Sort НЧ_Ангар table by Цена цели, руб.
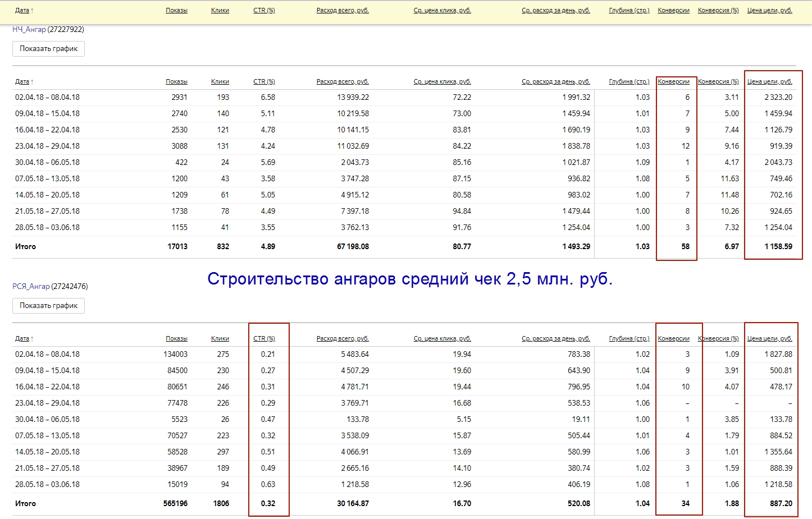This screenshot has width=812, height=519. tap(769, 81)
